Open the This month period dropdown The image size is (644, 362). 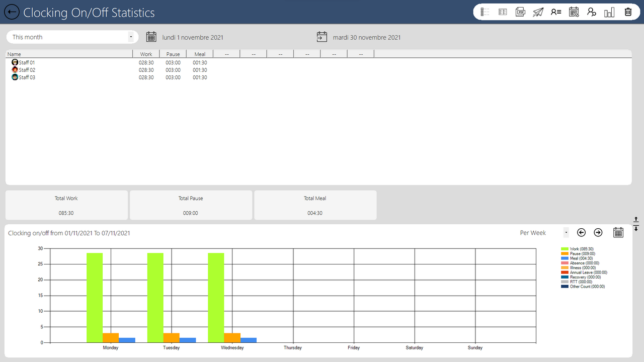tap(72, 37)
